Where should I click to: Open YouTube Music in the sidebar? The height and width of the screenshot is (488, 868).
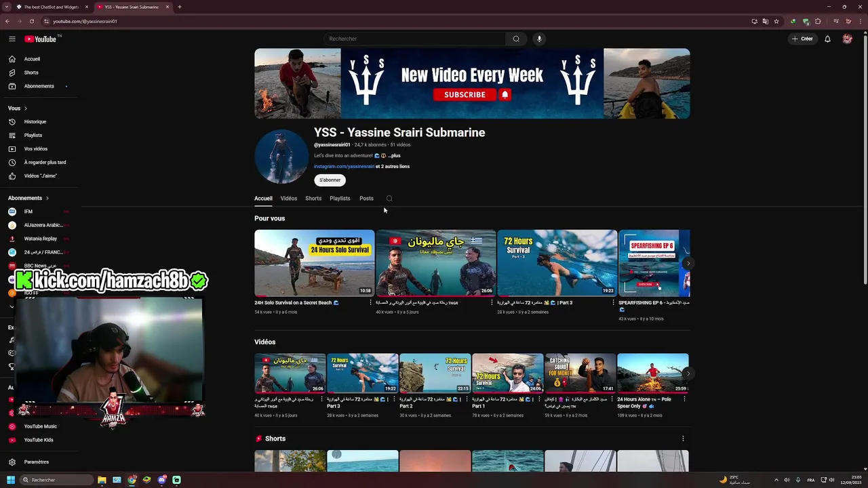[x=41, y=426]
